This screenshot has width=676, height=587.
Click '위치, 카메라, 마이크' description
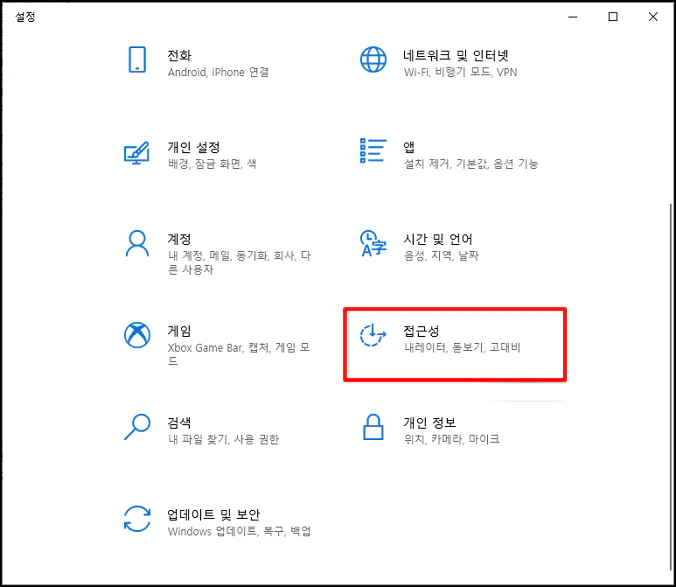coord(451,439)
